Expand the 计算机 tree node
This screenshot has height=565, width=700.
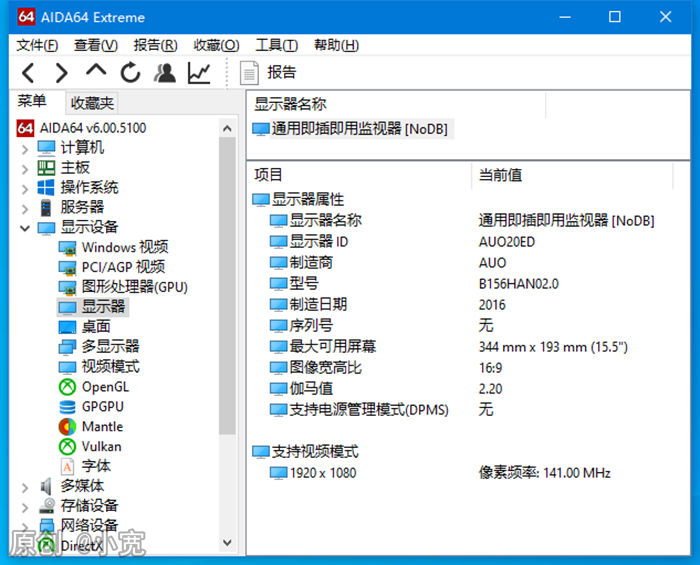click(25, 149)
